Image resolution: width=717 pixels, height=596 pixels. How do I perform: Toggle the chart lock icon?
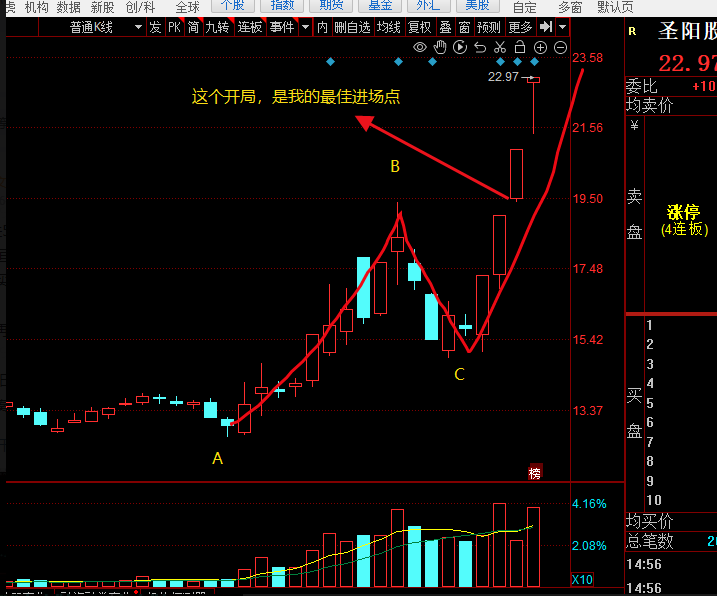pyautogui.click(x=520, y=47)
